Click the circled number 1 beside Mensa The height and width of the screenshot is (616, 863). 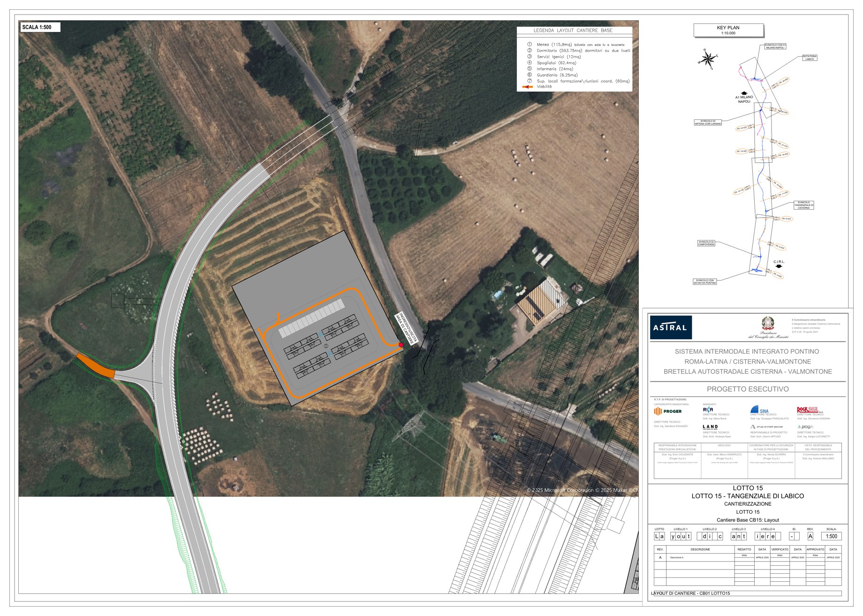[x=530, y=44]
